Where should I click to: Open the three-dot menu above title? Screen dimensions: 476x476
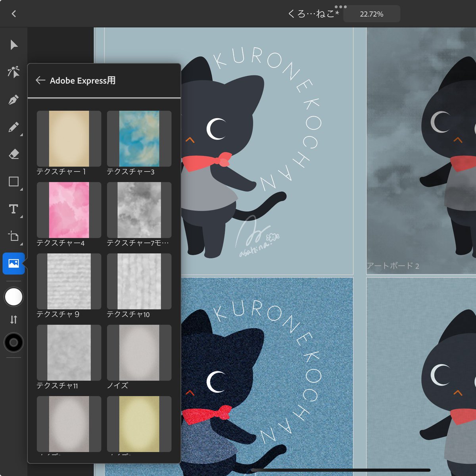click(x=340, y=7)
